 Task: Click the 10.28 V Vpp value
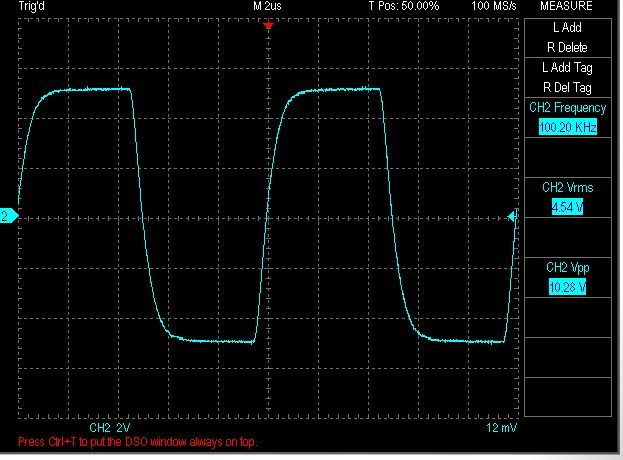[x=567, y=287]
